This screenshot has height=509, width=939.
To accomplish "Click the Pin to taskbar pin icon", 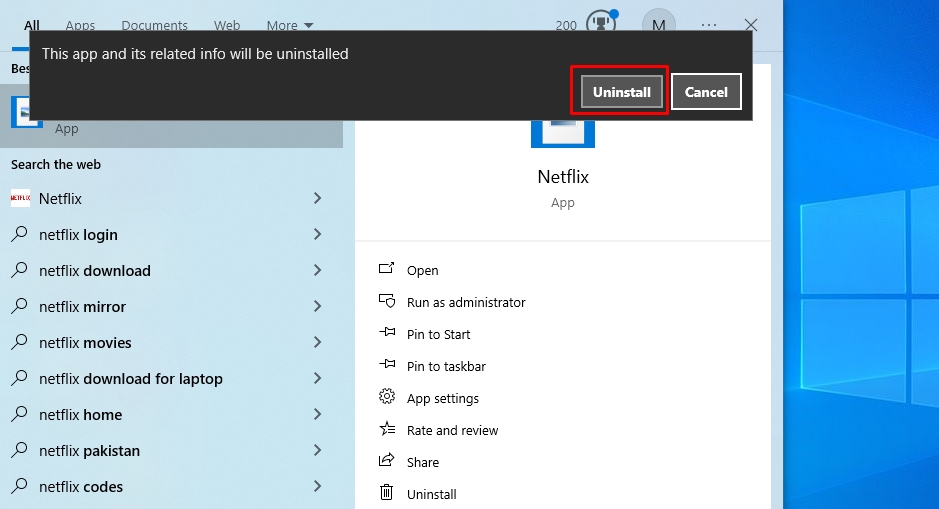I will (x=387, y=363).
